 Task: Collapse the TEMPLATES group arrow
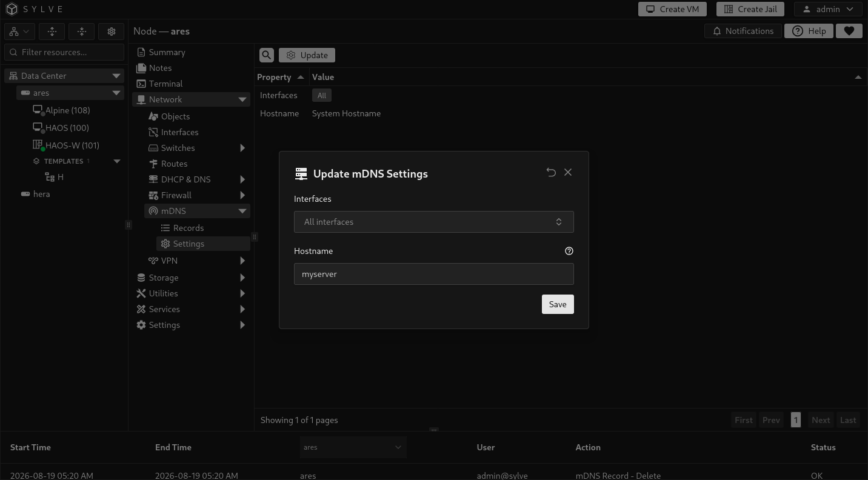[x=117, y=161]
